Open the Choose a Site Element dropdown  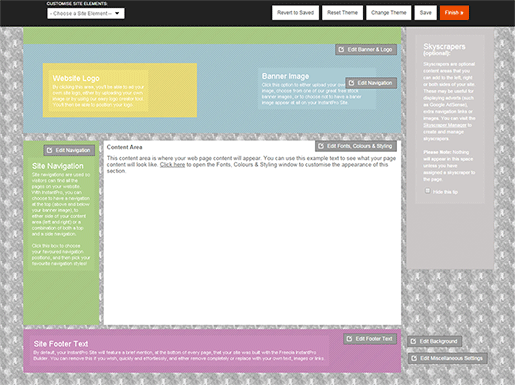tap(86, 13)
